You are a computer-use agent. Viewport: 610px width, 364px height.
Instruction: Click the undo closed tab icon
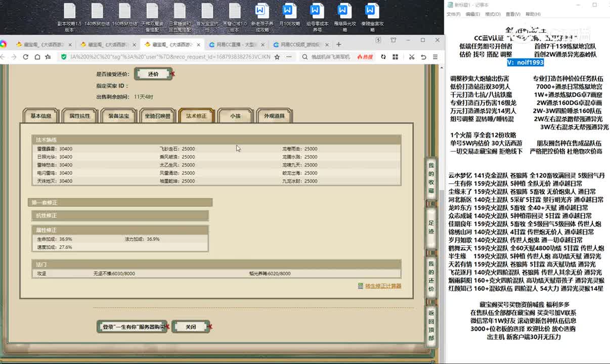tap(423, 57)
